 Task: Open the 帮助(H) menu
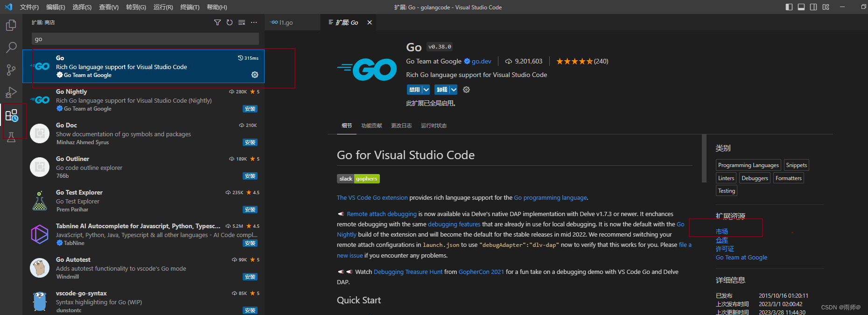point(217,7)
